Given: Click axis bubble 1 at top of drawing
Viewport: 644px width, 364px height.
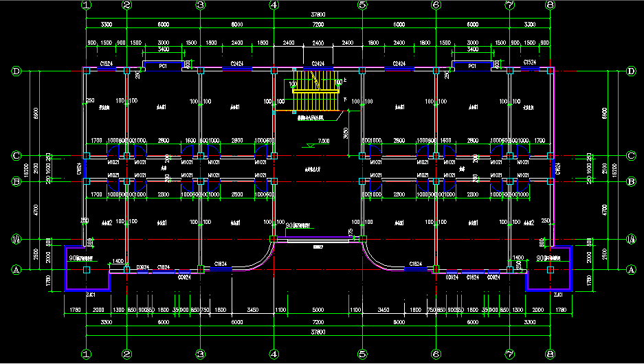Looking at the screenshot, I should pyautogui.click(x=86, y=5).
